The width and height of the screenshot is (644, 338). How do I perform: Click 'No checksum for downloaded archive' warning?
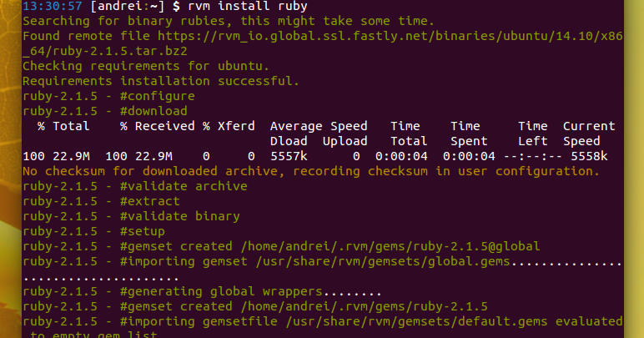[x=311, y=171]
